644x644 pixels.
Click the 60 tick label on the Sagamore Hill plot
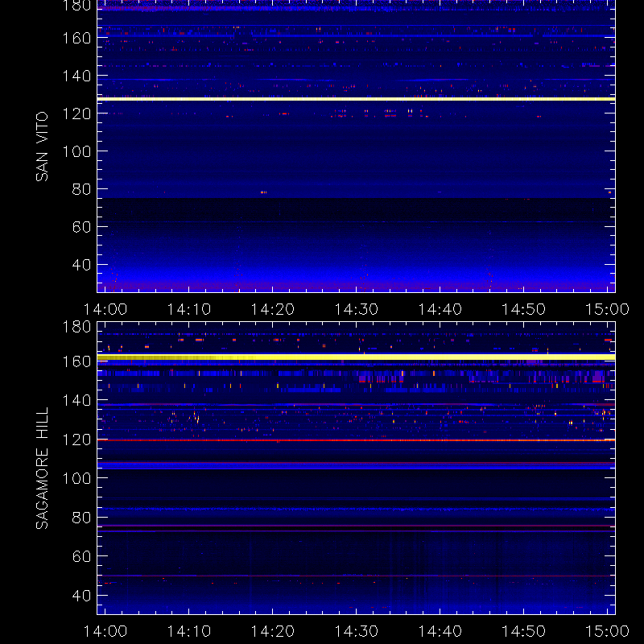click(81, 556)
